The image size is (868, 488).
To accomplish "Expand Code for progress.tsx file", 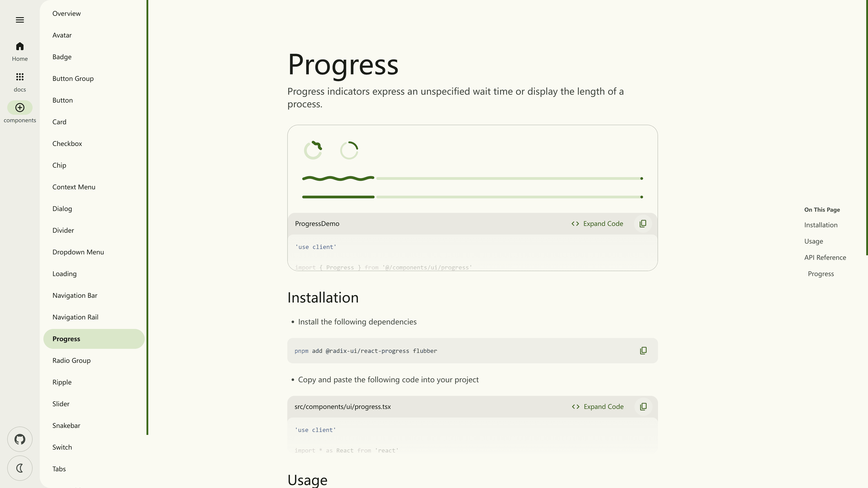I will [x=598, y=406].
